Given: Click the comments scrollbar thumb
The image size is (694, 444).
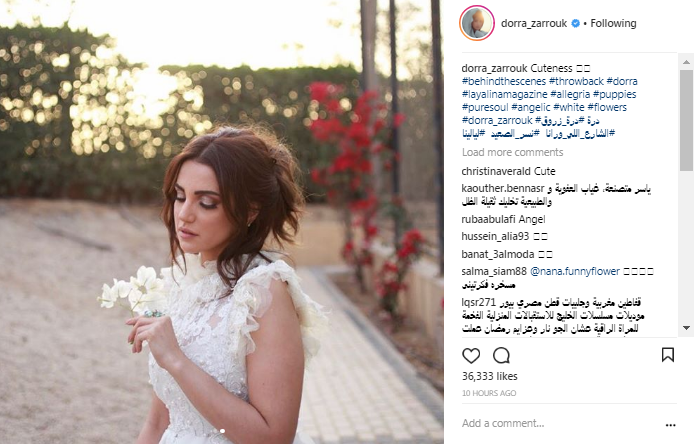Looking at the screenshot, I should coord(686,120).
